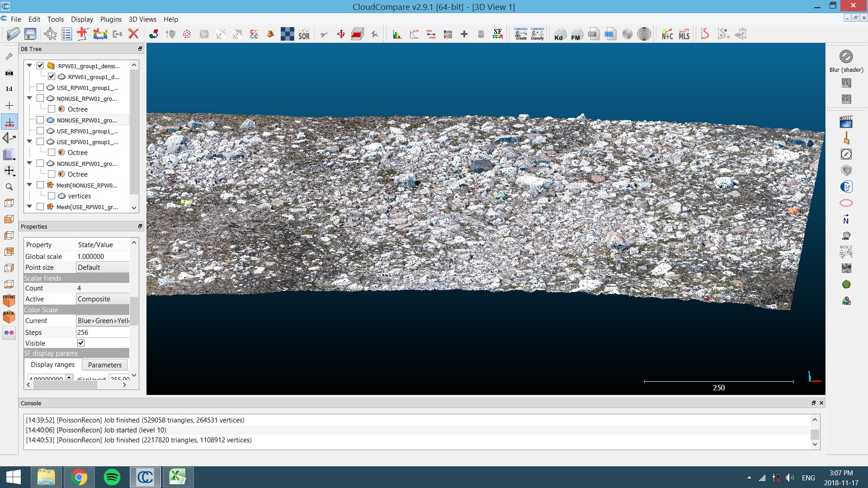
Task: Click the 1:1 zoom icon
Action: point(9,89)
